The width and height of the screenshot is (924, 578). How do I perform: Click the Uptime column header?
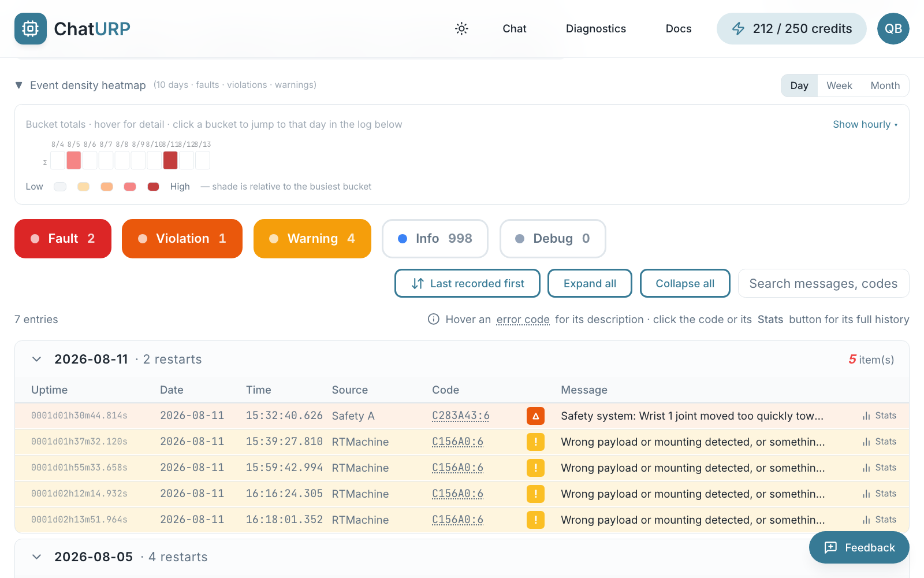[49, 390]
